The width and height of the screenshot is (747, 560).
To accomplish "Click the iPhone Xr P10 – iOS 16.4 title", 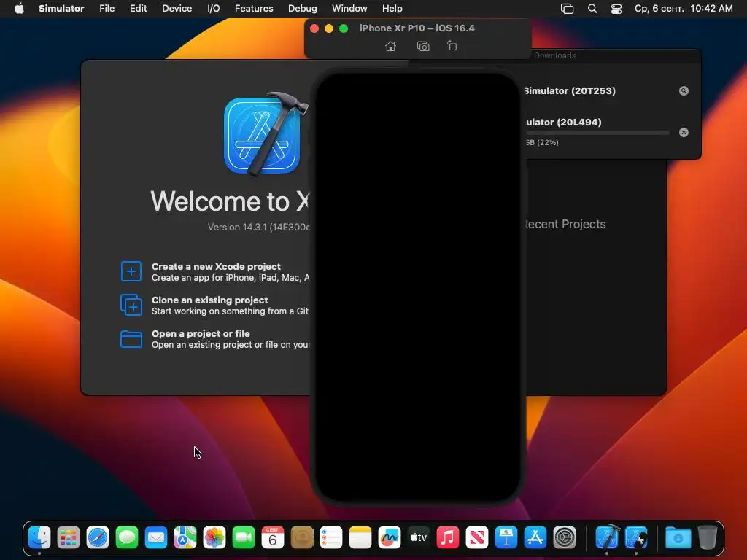I will pyautogui.click(x=417, y=28).
